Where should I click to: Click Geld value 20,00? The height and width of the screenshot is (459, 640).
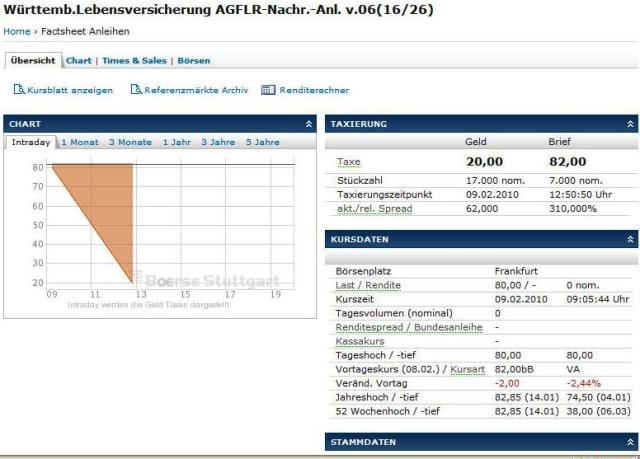[484, 162]
